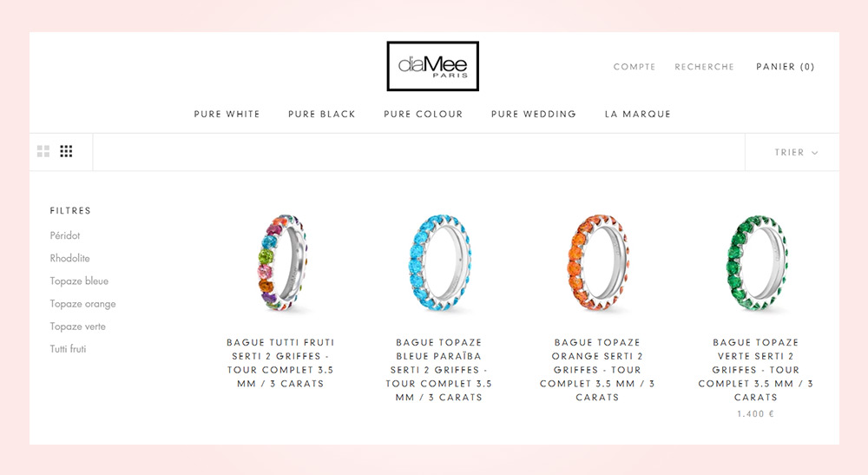Open the Bague Topaze Verte product title
This screenshot has height=475, width=868.
click(x=756, y=370)
